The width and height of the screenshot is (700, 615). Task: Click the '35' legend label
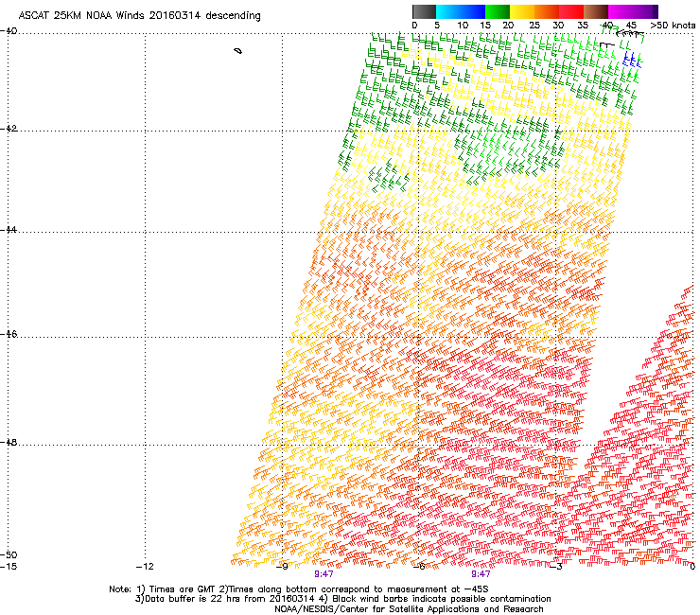tap(583, 26)
